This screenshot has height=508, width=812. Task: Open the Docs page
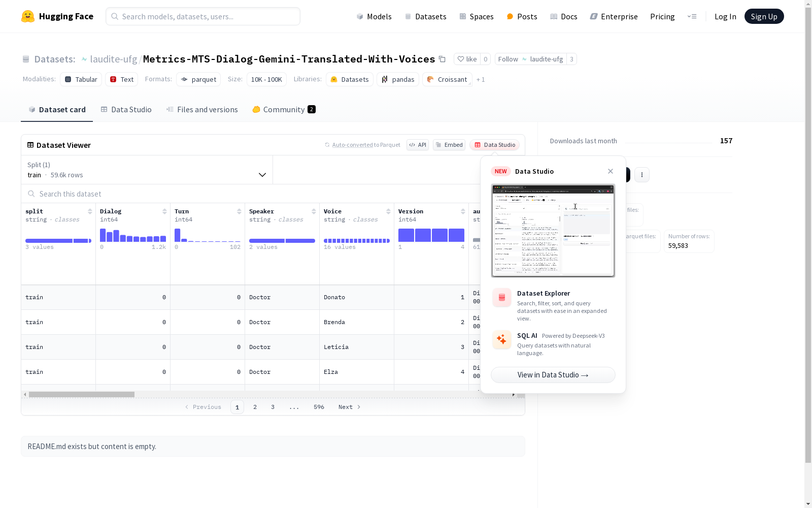tap(563, 16)
